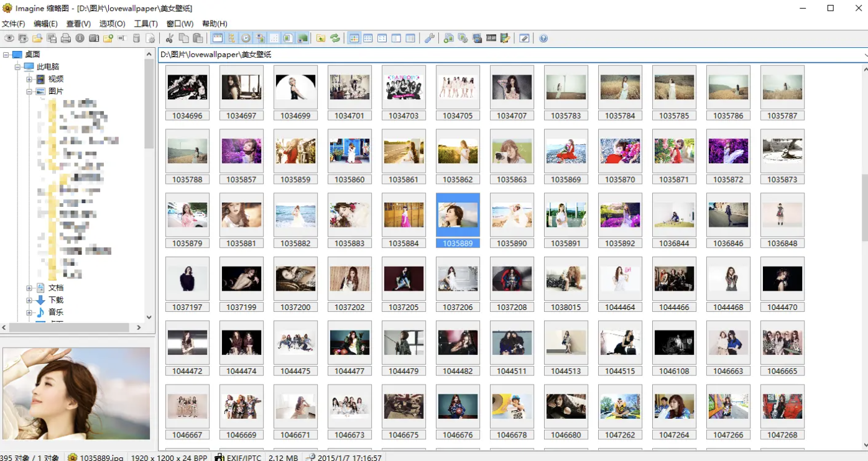The height and width of the screenshot is (461, 868).
Task: Open the 编辑(E) menu
Action: pos(45,24)
